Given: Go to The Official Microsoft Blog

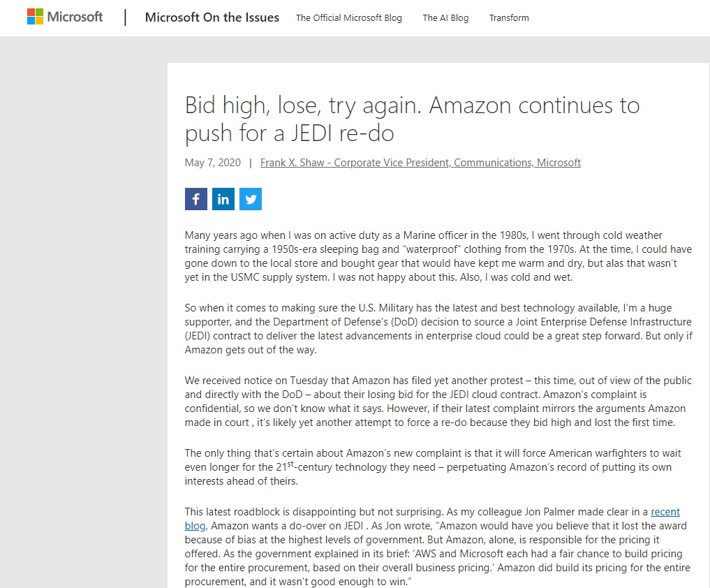Looking at the screenshot, I should 349,18.
